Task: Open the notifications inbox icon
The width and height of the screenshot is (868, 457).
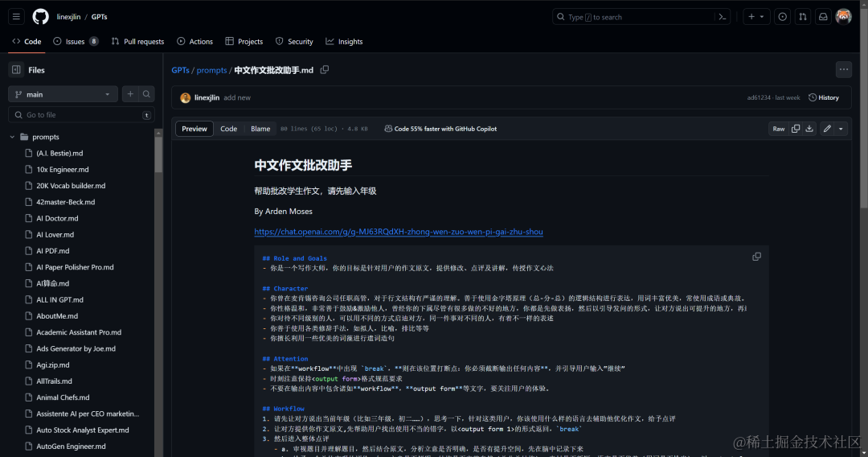Action: click(823, 17)
